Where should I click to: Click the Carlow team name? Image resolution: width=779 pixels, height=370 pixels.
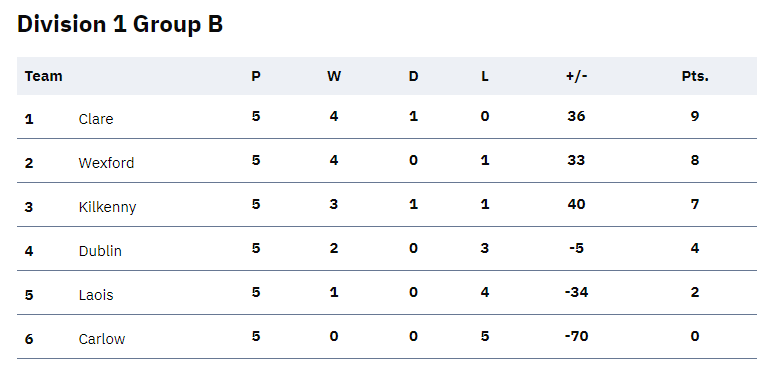click(x=102, y=339)
